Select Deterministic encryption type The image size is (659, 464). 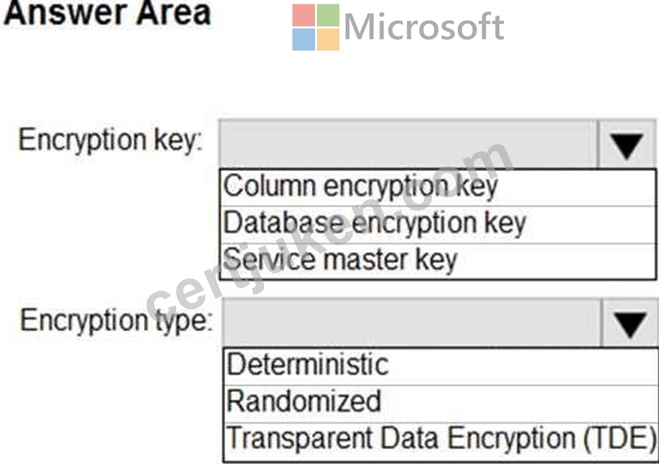(x=441, y=366)
